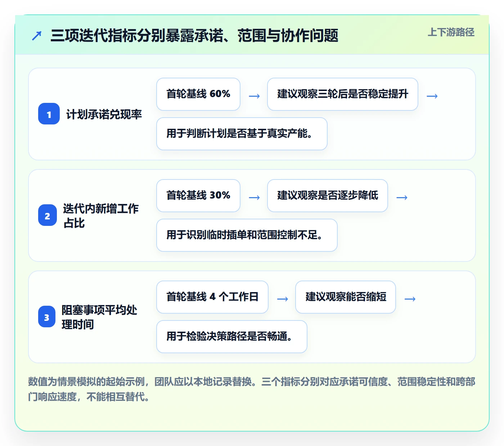Image resolution: width=504 pixels, height=446 pixels.
Task: Select the 首轮基线 4 个工作日 box
Action: point(212,297)
